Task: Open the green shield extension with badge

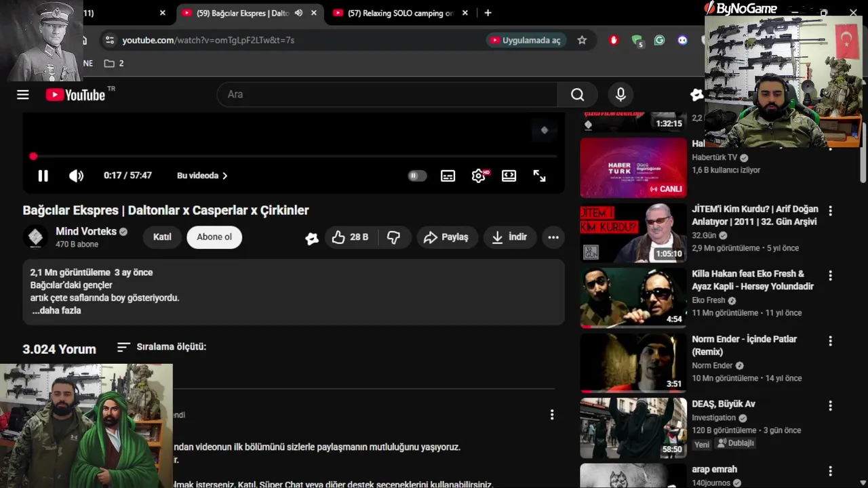Action: point(637,41)
